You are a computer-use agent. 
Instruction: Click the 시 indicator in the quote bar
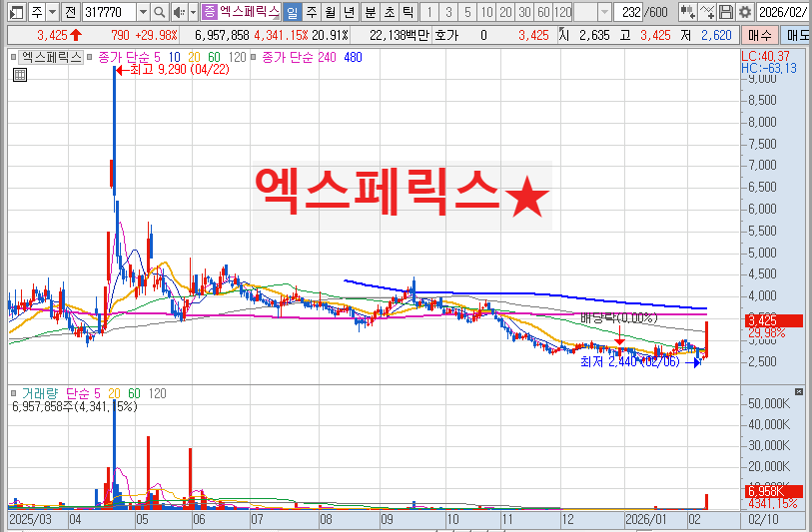(564, 35)
